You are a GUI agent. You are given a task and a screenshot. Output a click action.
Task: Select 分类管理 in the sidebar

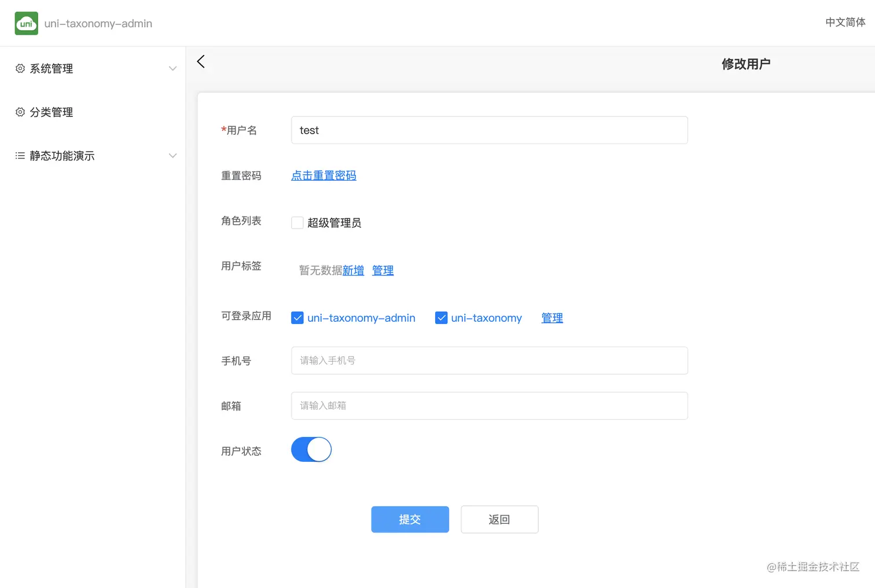[52, 112]
